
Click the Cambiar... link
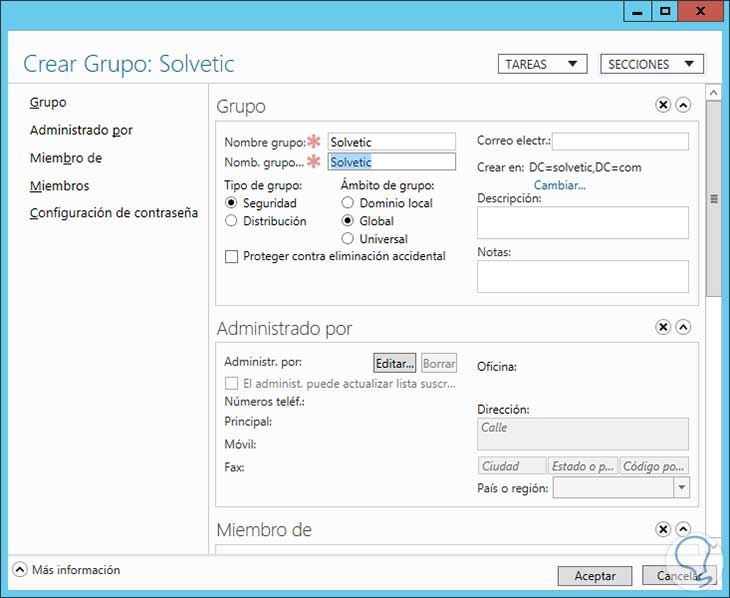tap(560, 185)
